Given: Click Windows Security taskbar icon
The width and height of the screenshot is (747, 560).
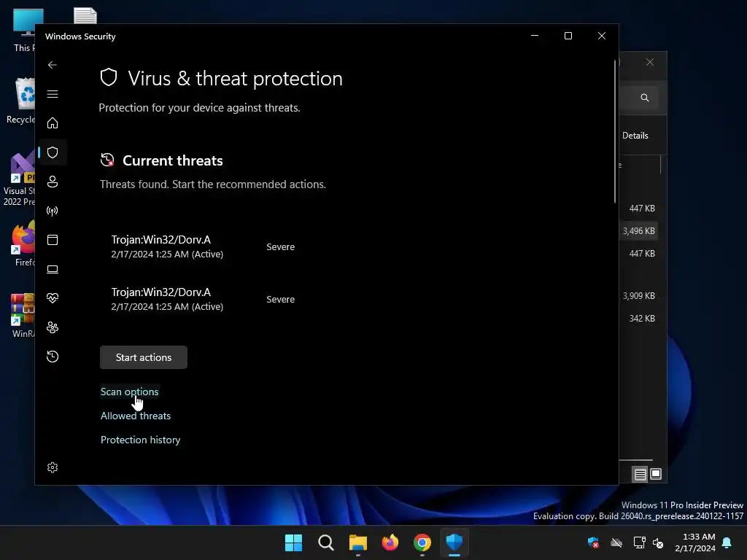Looking at the screenshot, I should (x=454, y=542).
